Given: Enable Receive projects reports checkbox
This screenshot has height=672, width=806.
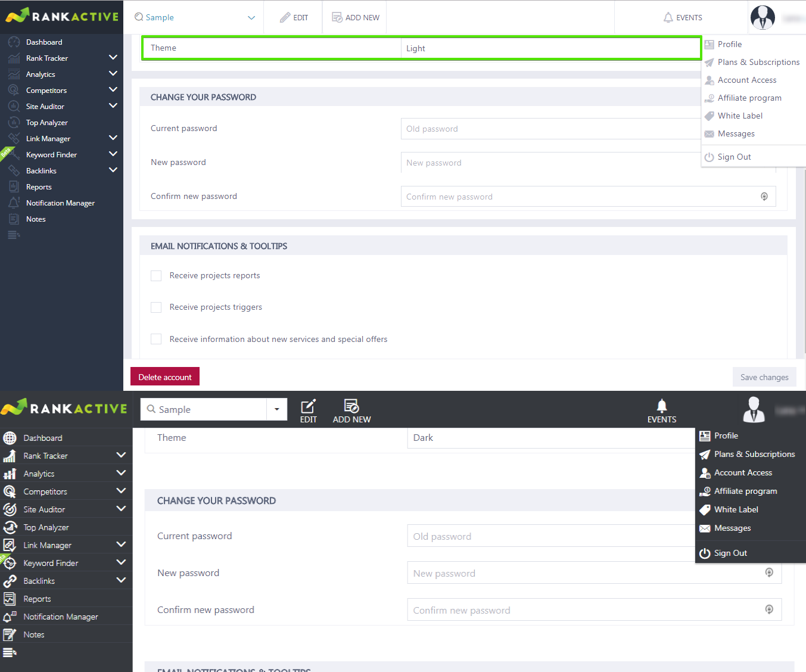Looking at the screenshot, I should 156,276.
